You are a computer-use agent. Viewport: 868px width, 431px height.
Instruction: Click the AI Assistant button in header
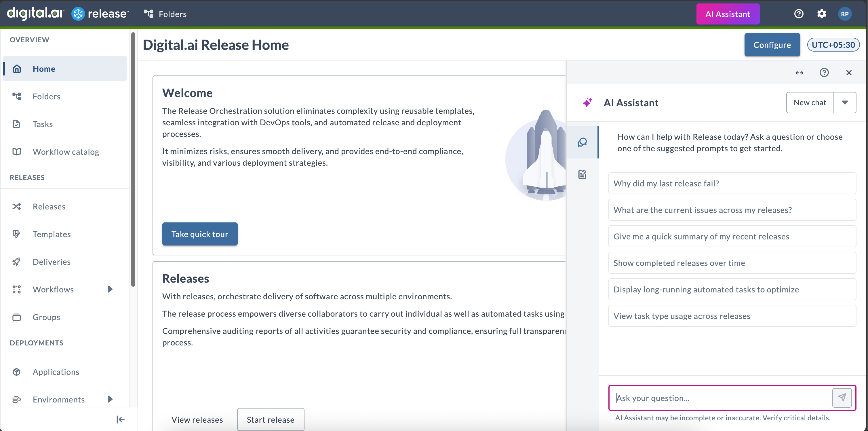coord(728,14)
